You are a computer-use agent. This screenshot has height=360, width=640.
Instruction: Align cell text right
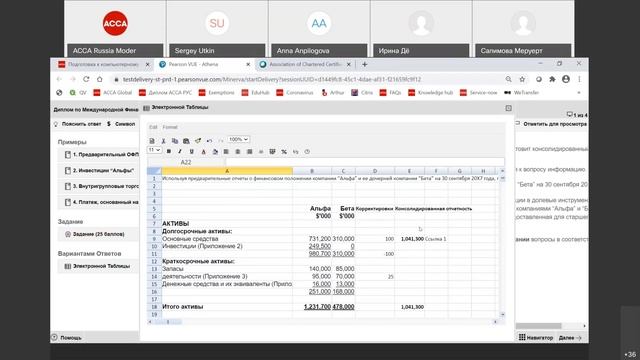tap(249, 151)
